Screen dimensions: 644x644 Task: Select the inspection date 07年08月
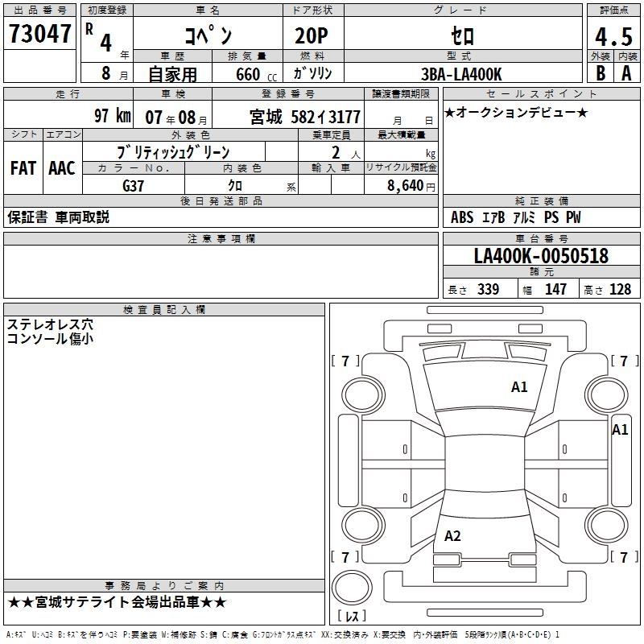[176, 118]
